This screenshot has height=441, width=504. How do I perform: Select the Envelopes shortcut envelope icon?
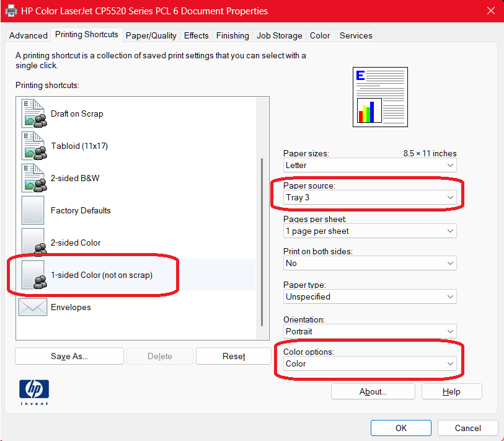[33, 307]
